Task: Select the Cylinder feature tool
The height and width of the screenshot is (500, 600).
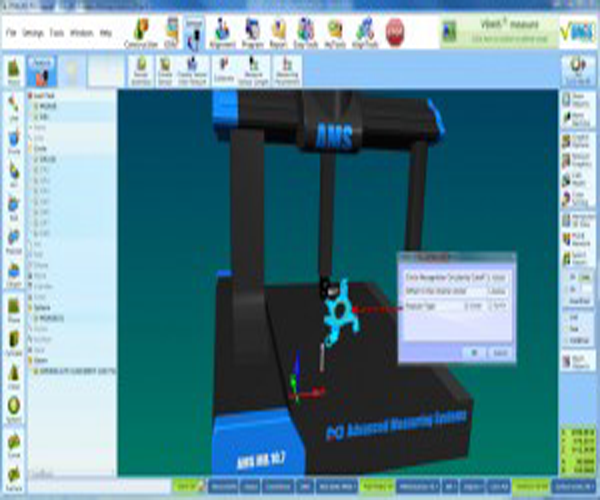Action: click(14, 343)
